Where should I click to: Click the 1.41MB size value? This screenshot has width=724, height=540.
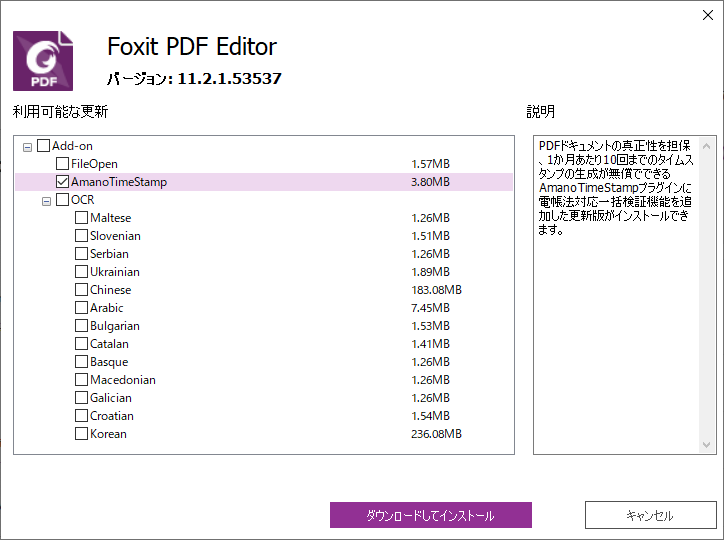pos(430,344)
